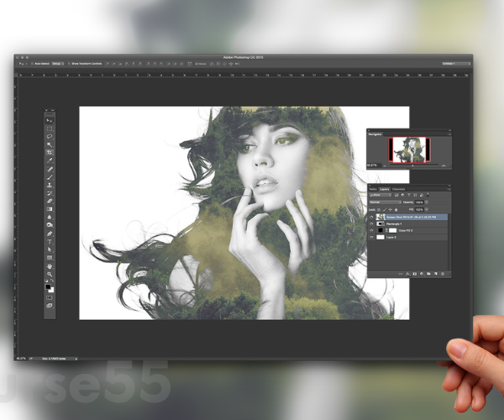Select the Path Selection tool
The width and height of the screenshot is (504, 420).
coord(50,249)
